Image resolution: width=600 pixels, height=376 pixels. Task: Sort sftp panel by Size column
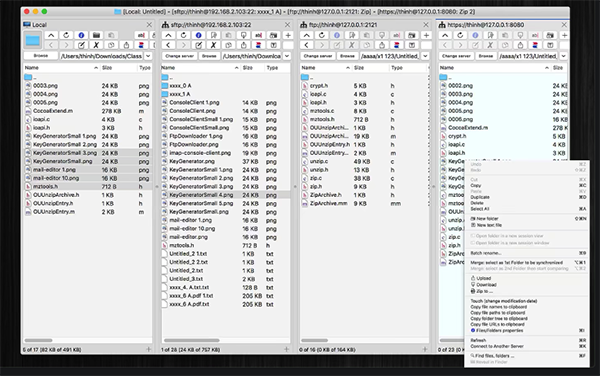252,68
